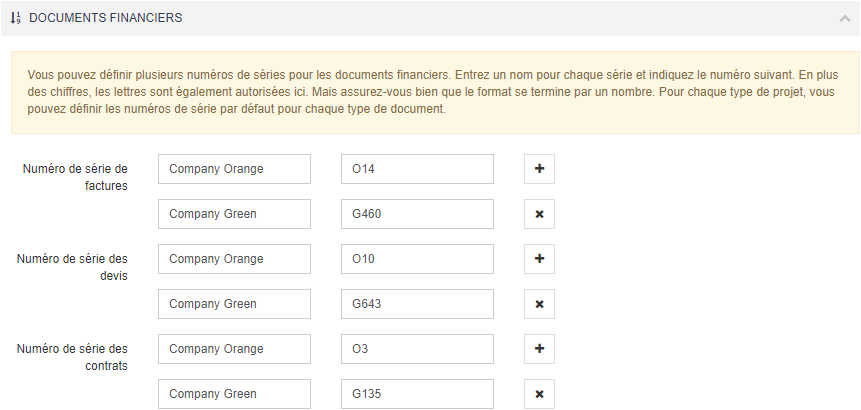Add a new invoice series with plus
861x410 pixels.
pos(539,169)
